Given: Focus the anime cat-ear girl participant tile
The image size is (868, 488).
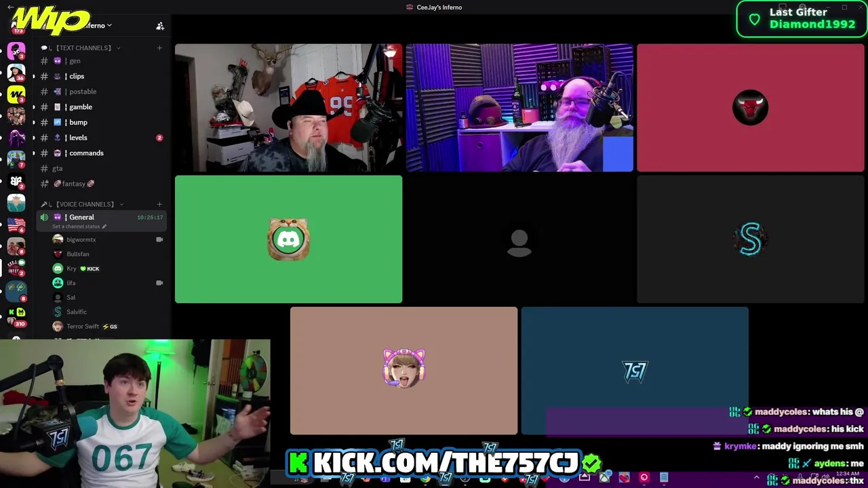Looking at the screenshot, I should pyautogui.click(x=403, y=371).
